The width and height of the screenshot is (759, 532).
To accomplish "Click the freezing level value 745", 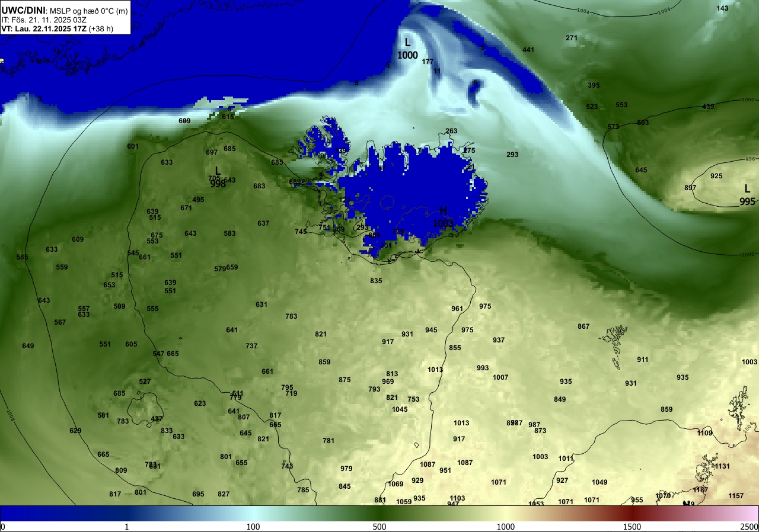I will click(x=301, y=232).
